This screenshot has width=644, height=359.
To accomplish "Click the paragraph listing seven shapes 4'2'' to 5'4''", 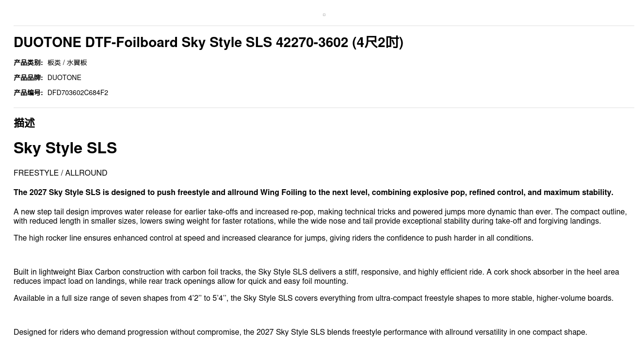I will (x=313, y=298).
